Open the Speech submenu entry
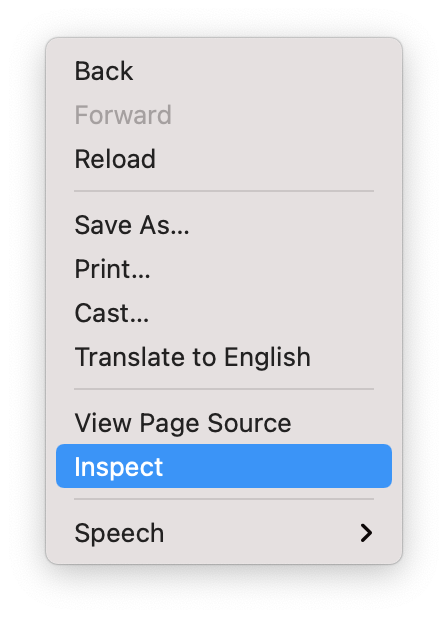Image resolution: width=448 pixels, height=618 pixels. click(224, 533)
